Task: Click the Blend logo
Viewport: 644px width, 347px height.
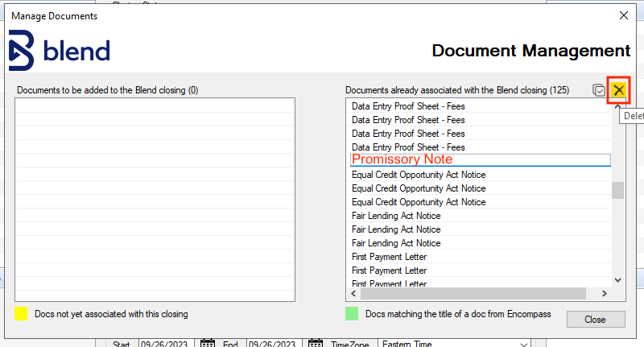Action: click(x=60, y=51)
